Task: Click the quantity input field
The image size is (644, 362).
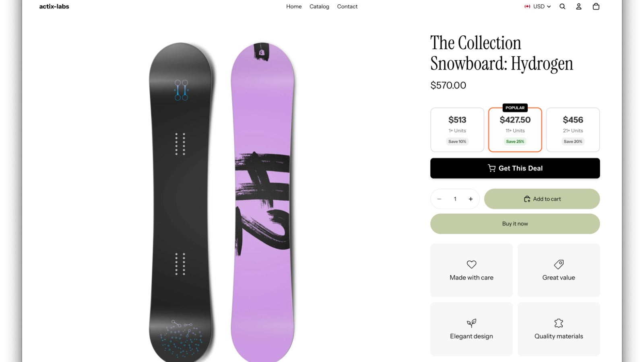Action: coord(455,199)
